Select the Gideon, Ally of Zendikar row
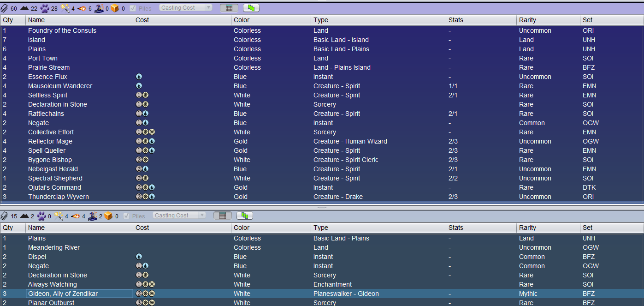Image resolution: width=644 pixels, height=306 pixels. (x=322, y=294)
